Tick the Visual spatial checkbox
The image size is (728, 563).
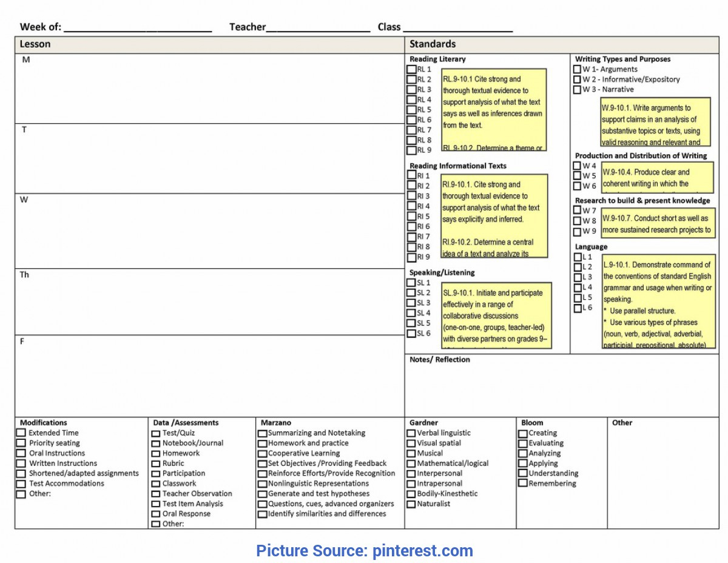click(x=411, y=443)
